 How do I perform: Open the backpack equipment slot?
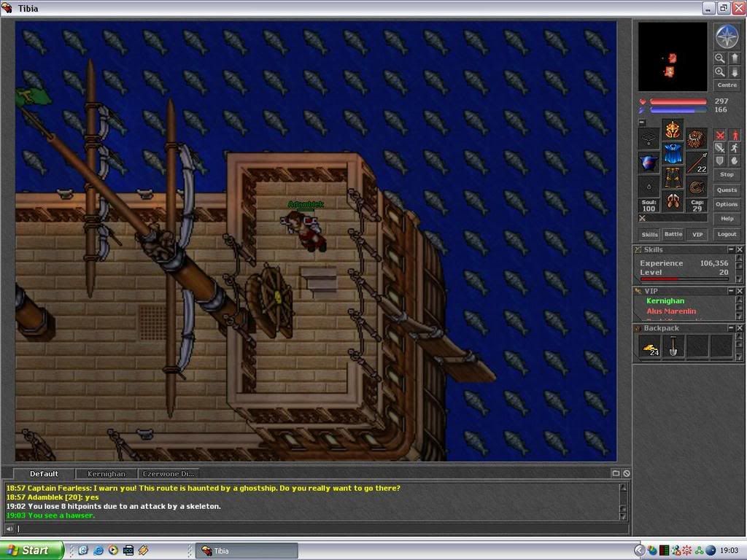pyautogui.click(x=697, y=139)
